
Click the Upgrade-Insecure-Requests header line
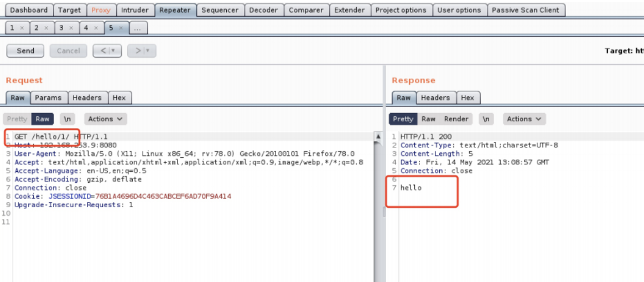coord(74,205)
